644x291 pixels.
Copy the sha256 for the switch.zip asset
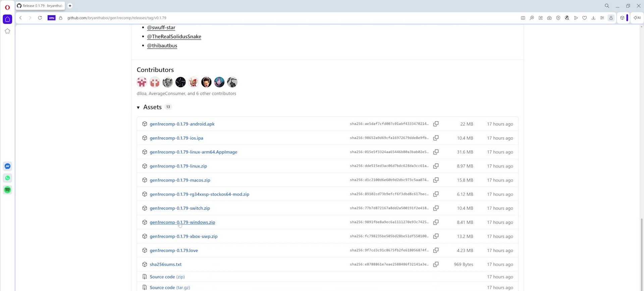(x=436, y=208)
